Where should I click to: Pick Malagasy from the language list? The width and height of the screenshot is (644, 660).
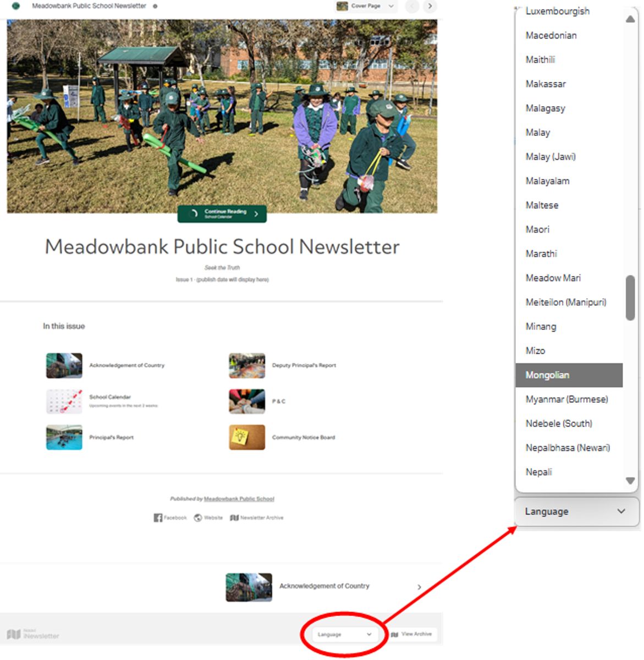tap(569, 108)
